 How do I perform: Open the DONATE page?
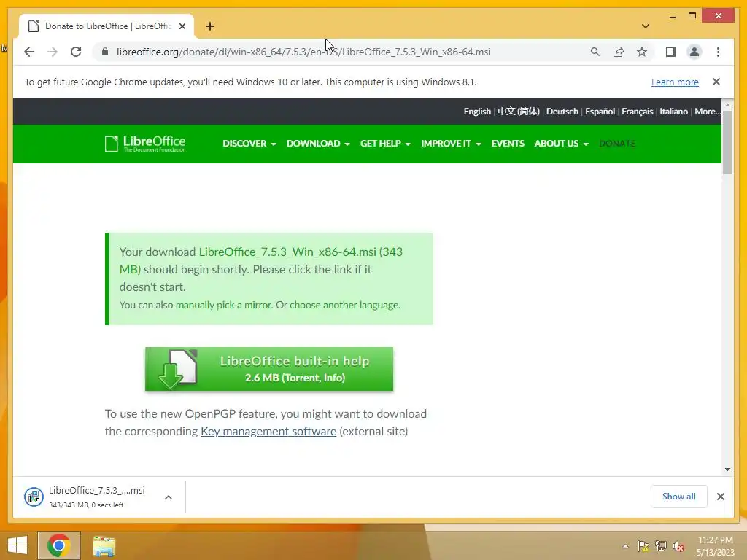coord(617,144)
